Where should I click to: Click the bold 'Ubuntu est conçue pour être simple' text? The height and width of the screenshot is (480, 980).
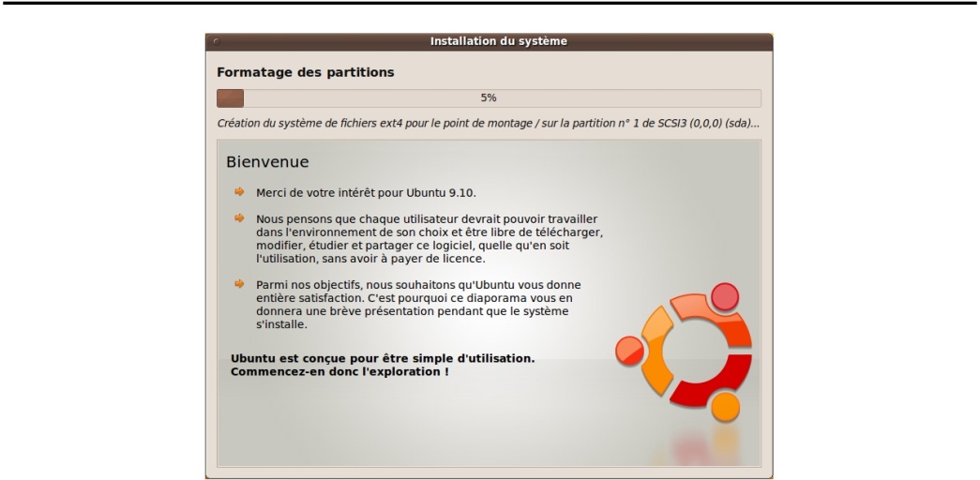(x=382, y=358)
